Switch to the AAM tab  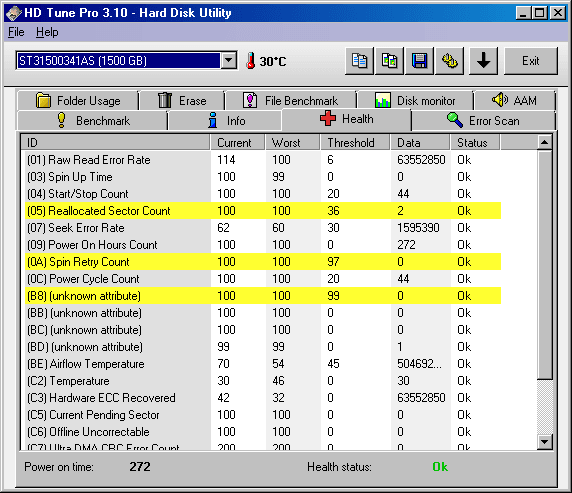point(514,100)
